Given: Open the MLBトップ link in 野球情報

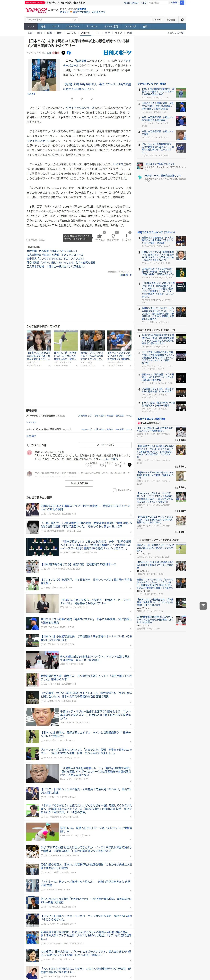Looking at the screenshot, I should coord(87,430).
